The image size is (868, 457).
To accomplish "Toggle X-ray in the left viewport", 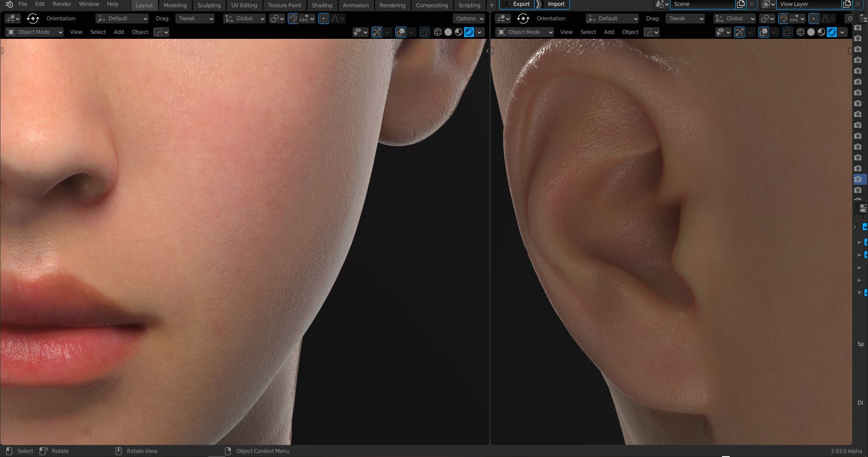I will coord(424,32).
